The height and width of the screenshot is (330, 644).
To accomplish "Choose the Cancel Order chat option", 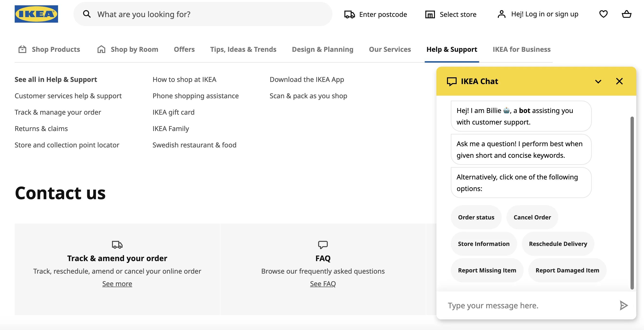I will coord(532,217).
